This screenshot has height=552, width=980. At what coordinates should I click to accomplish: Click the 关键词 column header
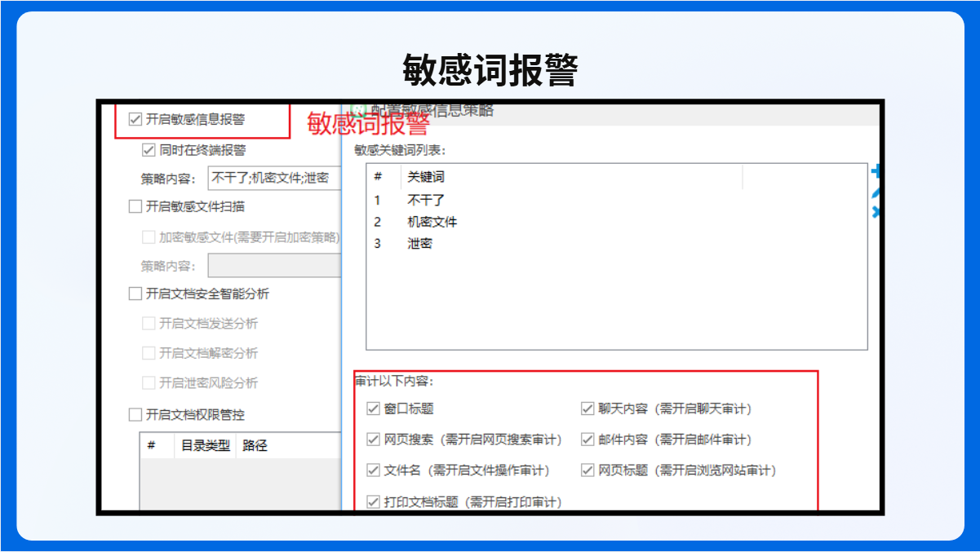click(426, 177)
